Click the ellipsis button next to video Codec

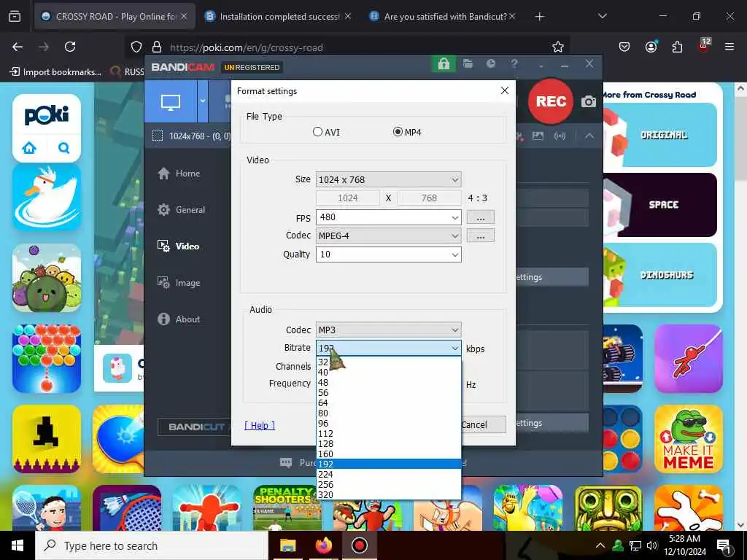click(x=480, y=236)
